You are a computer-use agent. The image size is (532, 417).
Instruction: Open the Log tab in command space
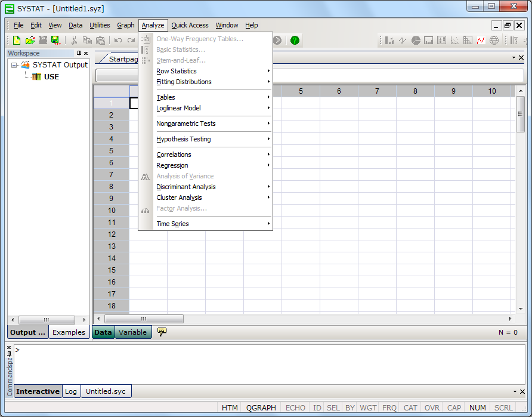click(71, 391)
